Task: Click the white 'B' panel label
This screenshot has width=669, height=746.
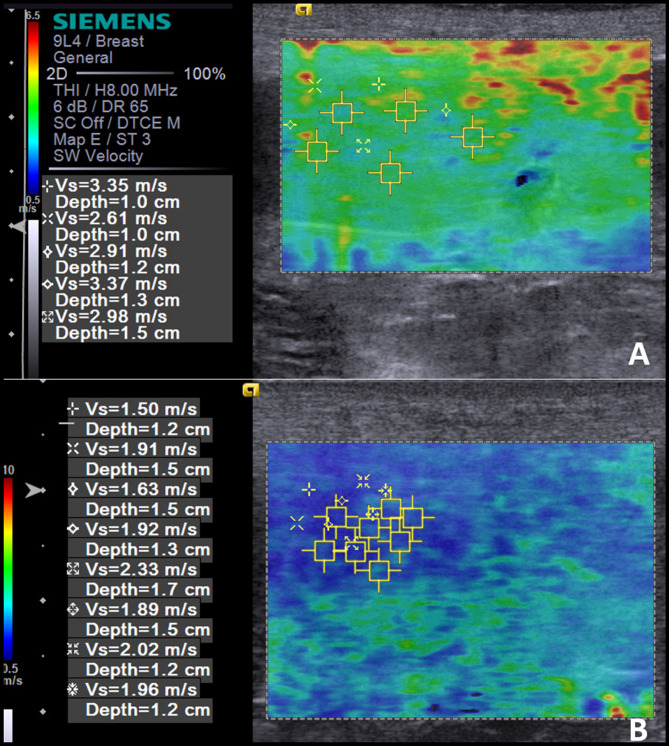Action: tap(639, 730)
